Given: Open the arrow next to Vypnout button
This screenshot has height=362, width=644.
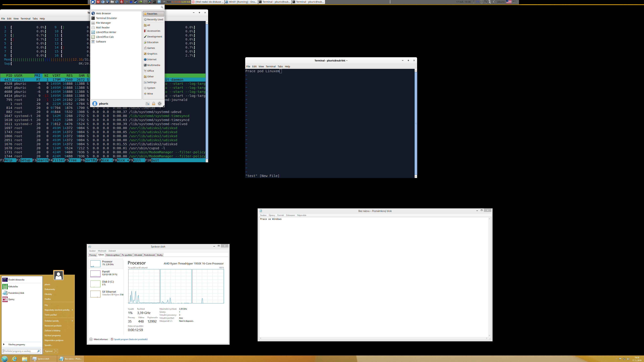Looking at the screenshot, I should 56,351.
